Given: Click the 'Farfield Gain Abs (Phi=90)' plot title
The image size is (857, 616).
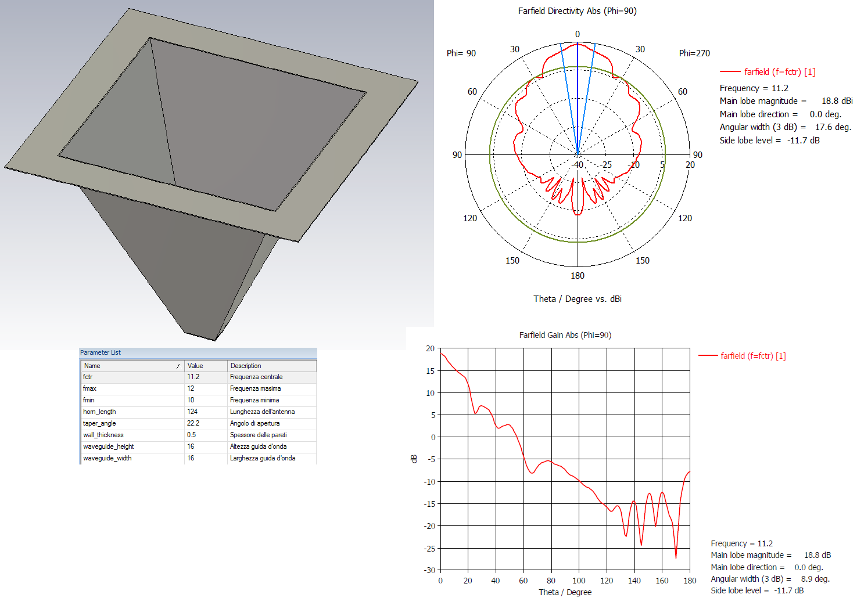Looking at the screenshot, I should pyautogui.click(x=565, y=335).
